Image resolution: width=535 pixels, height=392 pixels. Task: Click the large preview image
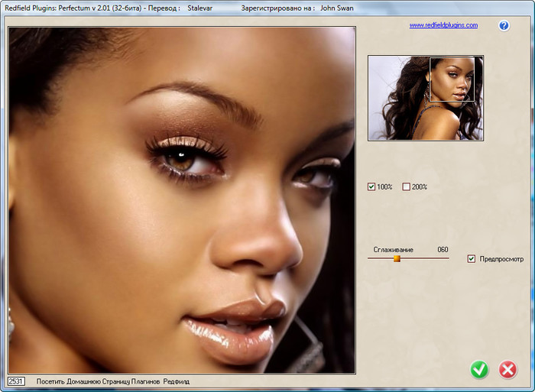[182, 200]
